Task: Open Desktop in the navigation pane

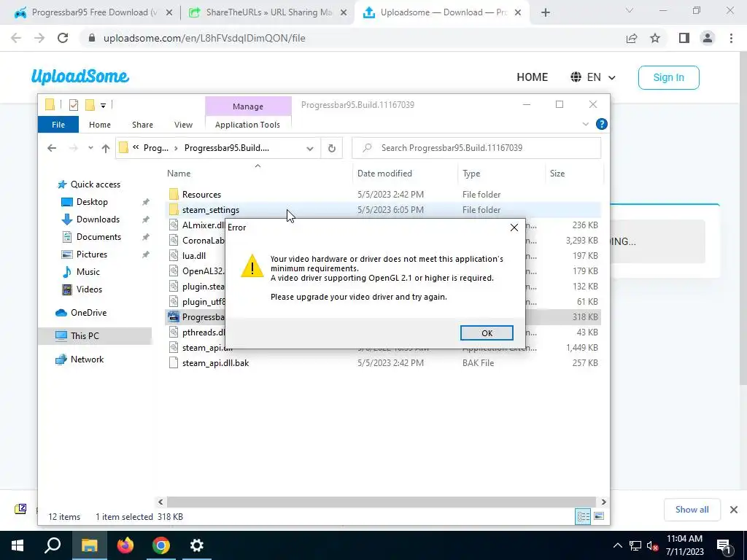Action: [92, 202]
